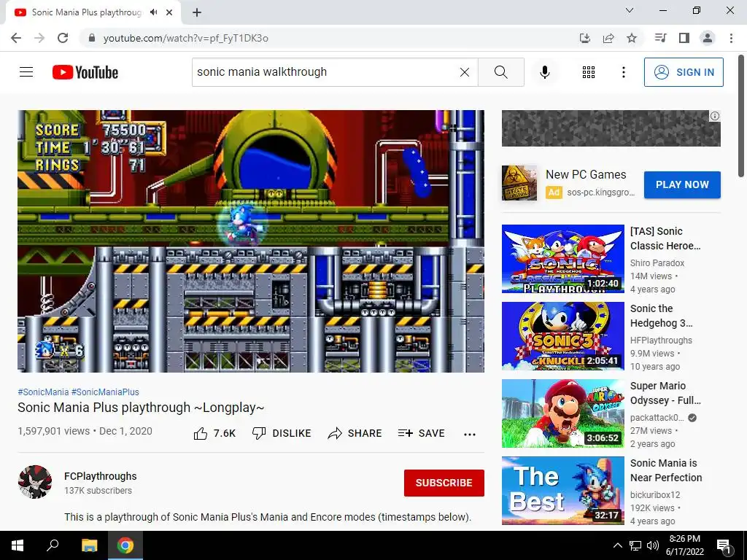Image resolution: width=747 pixels, height=560 pixels.
Task: Reload the page with refresh icon
Action: click(x=63, y=38)
